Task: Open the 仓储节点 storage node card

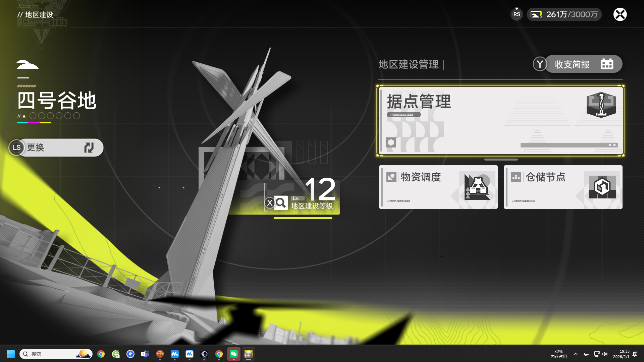Action: click(x=563, y=187)
